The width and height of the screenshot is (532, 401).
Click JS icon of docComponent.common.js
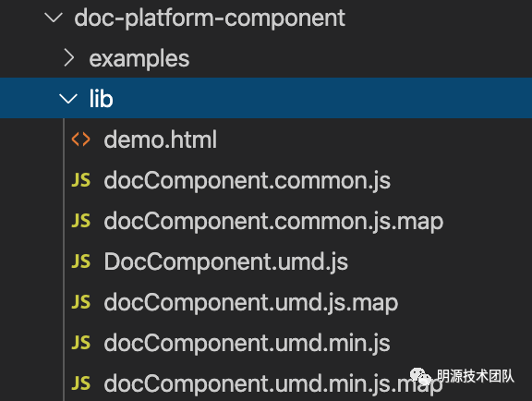[x=80, y=180]
